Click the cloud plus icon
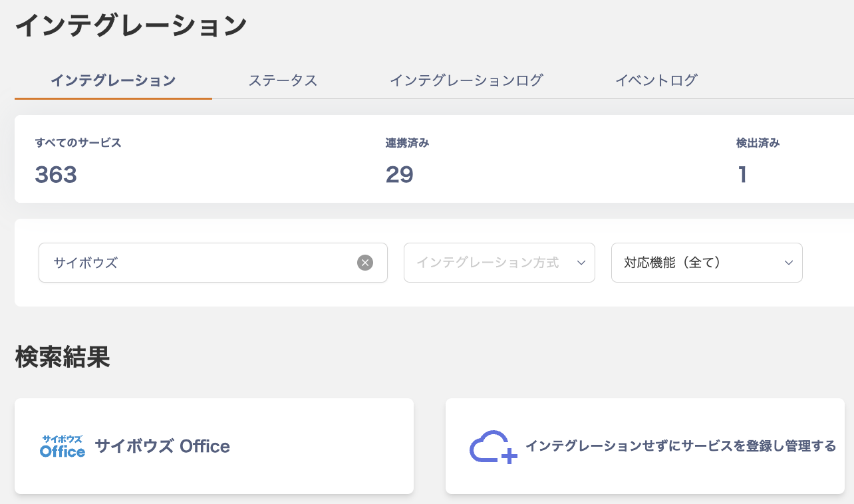The image size is (854, 504). point(493,447)
